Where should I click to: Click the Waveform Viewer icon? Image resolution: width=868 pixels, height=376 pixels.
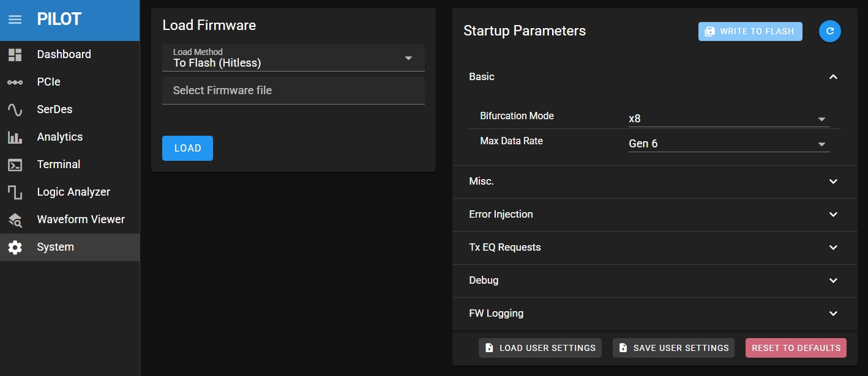pos(15,219)
